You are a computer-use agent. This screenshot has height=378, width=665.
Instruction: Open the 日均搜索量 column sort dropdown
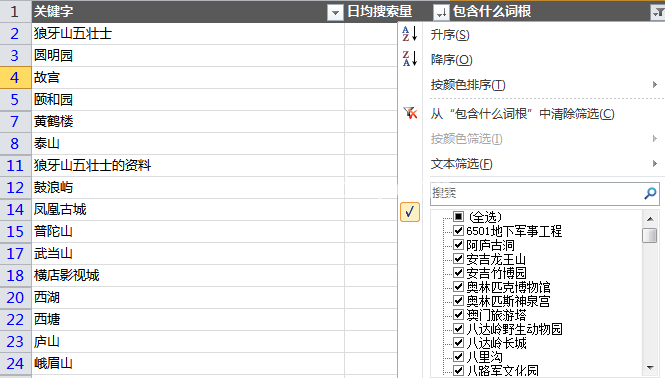click(x=441, y=12)
